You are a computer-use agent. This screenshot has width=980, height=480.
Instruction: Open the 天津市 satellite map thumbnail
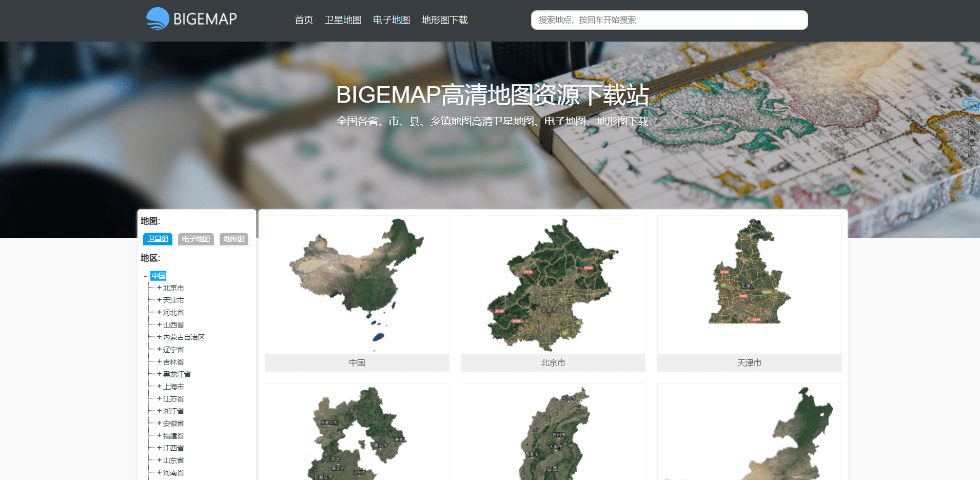pyautogui.click(x=749, y=285)
